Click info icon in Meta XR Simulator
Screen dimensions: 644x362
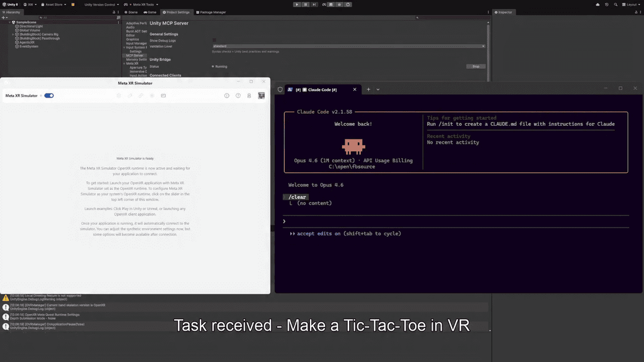click(226, 96)
